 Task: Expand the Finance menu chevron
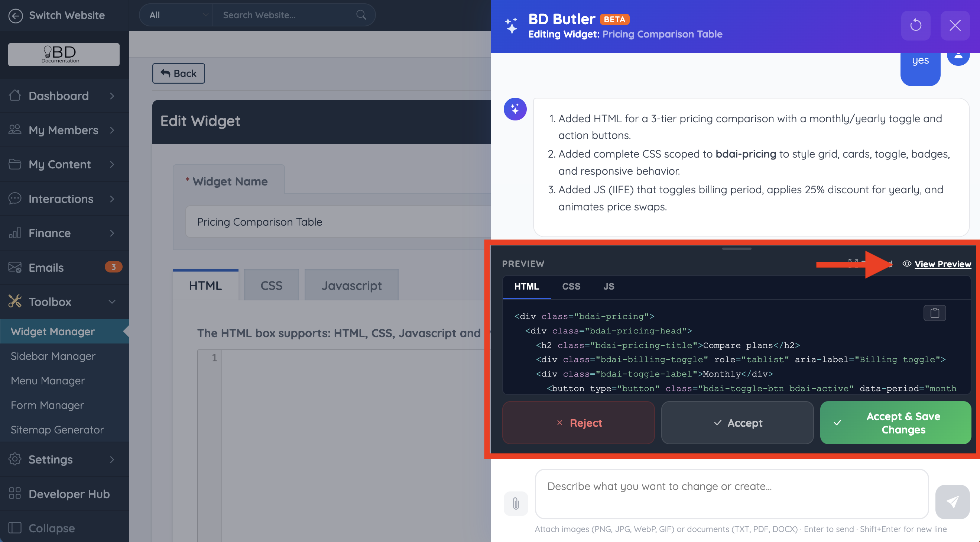click(x=111, y=233)
